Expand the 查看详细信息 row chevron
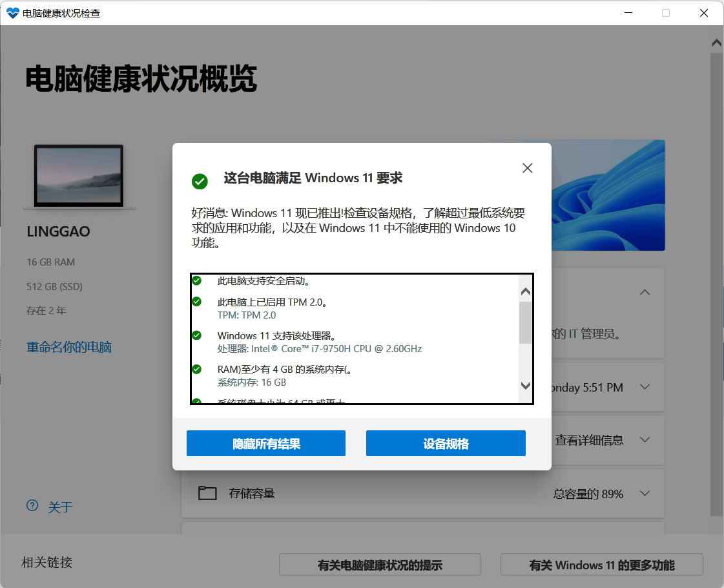The image size is (724, 588). pos(645,440)
